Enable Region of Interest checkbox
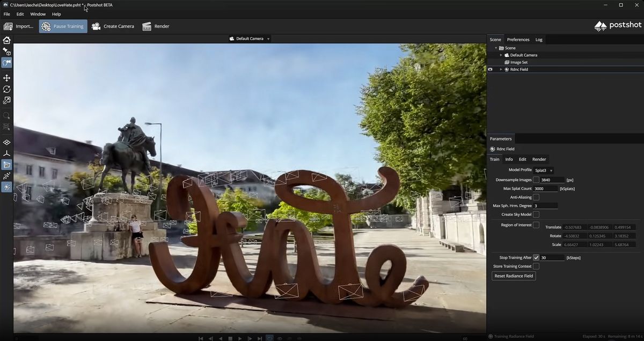The image size is (644, 341). pos(536,225)
